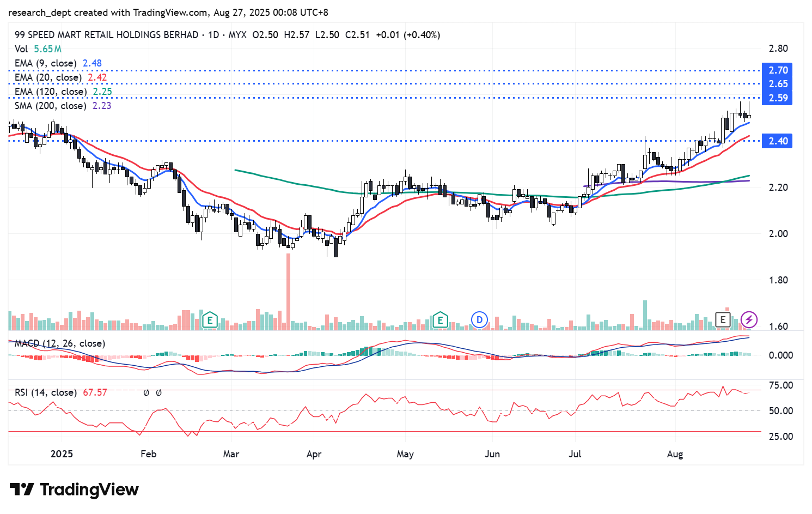Click the tall red volume spike bar
Image resolution: width=812 pixels, height=514 pixels.
click(x=288, y=292)
